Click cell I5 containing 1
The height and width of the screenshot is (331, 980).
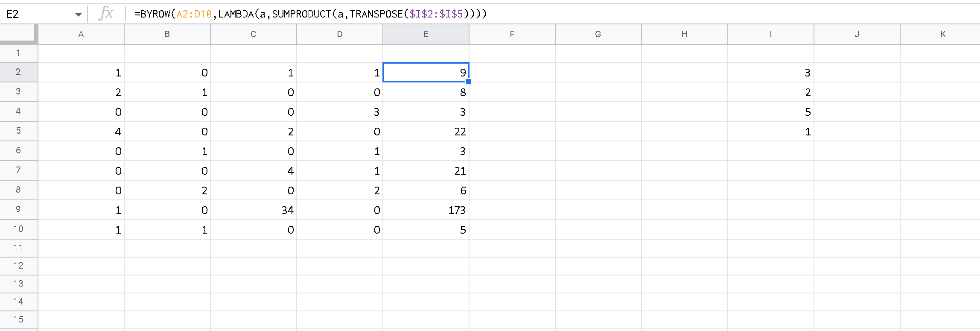click(x=771, y=131)
